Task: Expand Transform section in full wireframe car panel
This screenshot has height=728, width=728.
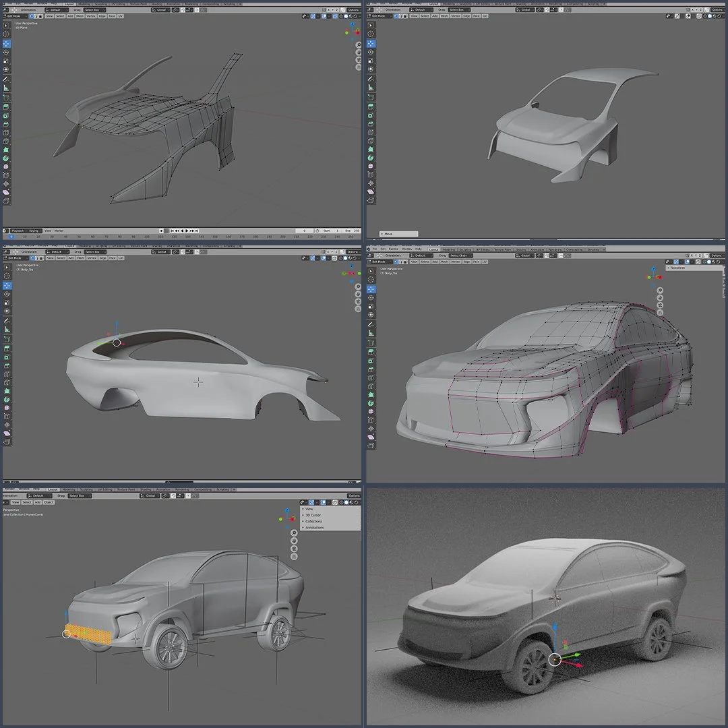Action: [x=693, y=268]
